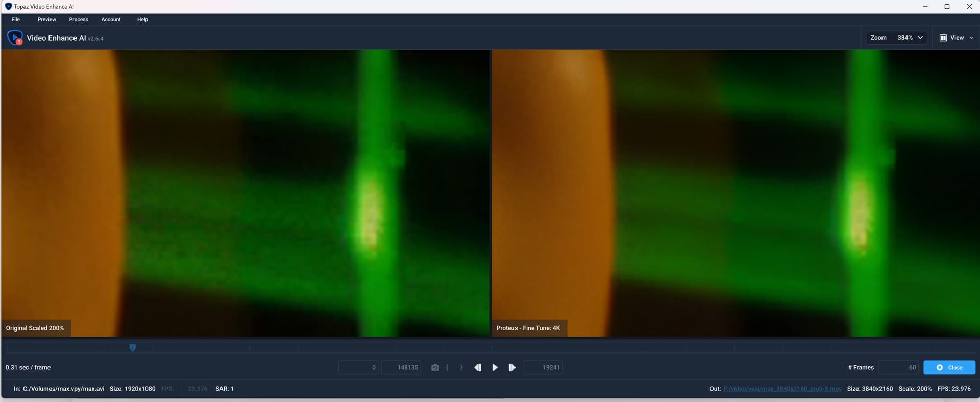
Task: Set trim start with left brace icon
Action: (448, 368)
